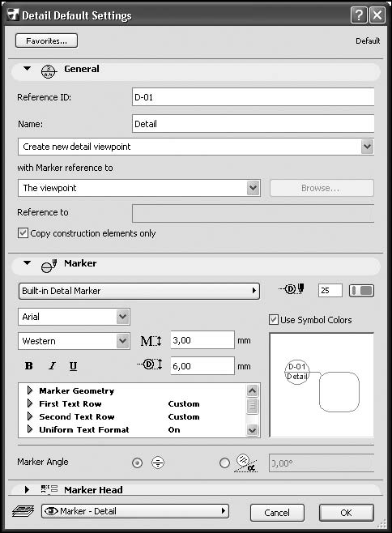Viewport: 392px width, 533px height.
Task: Select the custom angle radio button
Action: point(224,463)
